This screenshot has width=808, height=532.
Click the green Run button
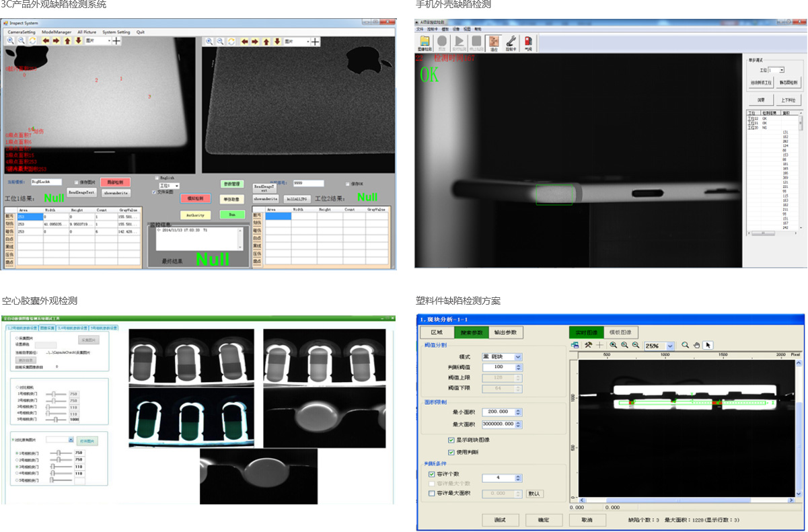click(231, 215)
